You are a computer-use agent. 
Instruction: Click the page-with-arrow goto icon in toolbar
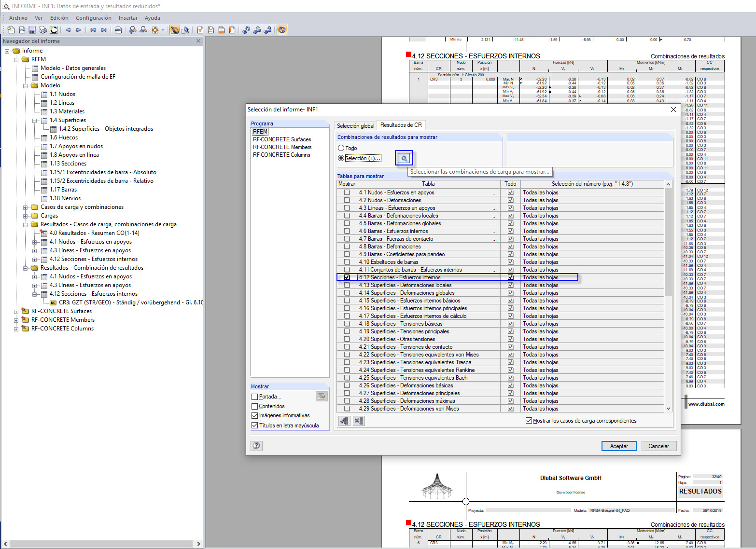point(118,30)
